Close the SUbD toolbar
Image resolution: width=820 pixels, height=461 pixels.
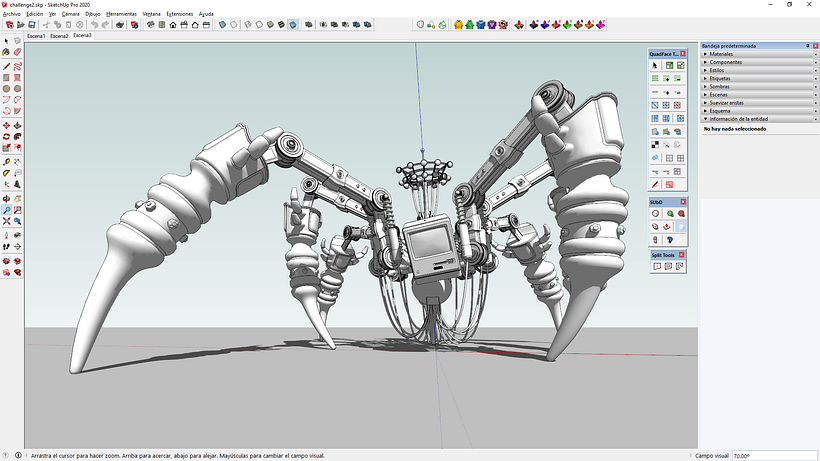(x=683, y=202)
